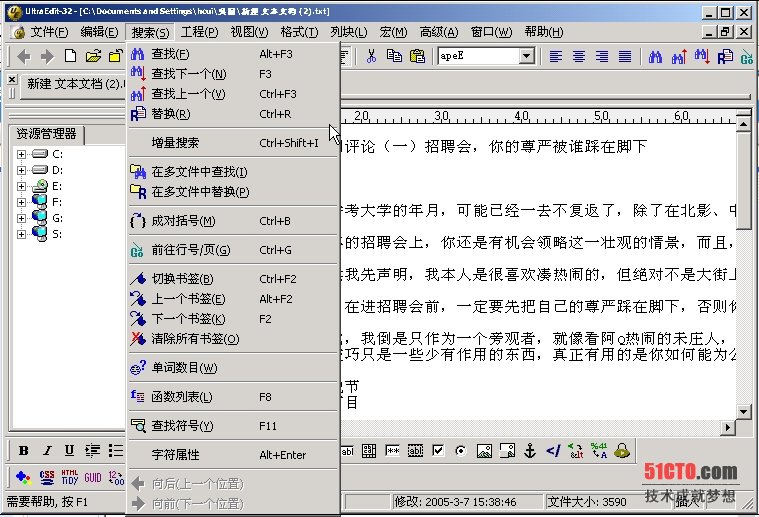Open the 编辑(E) menu
The width and height of the screenshot is (759, 517).
tap(99, 32)
